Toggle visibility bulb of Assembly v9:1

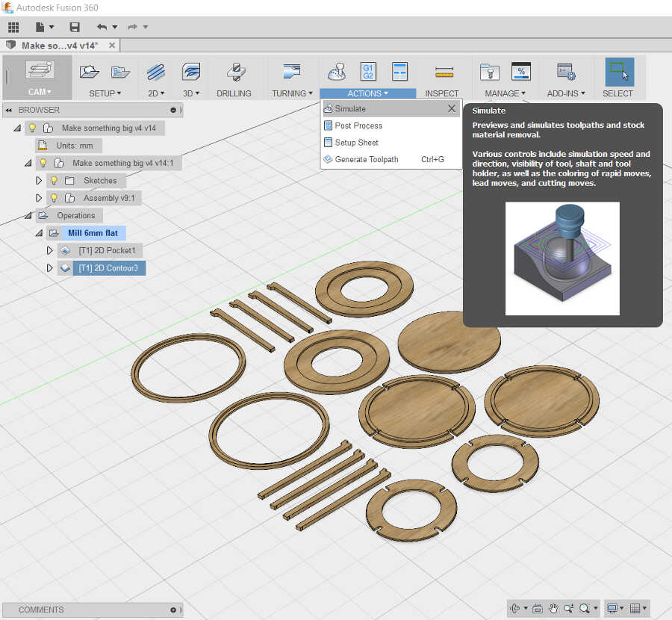point(54,198)
